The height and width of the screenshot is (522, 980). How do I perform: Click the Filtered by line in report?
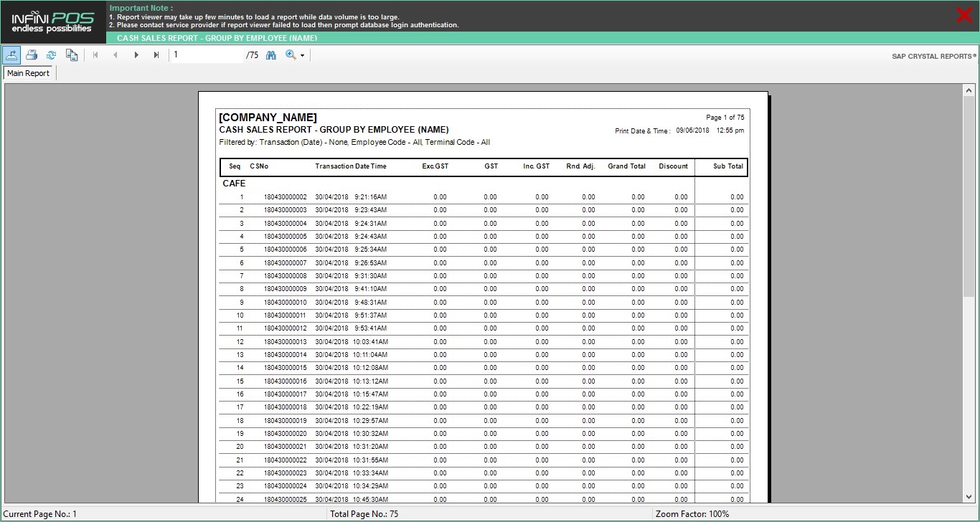point(354,143)
